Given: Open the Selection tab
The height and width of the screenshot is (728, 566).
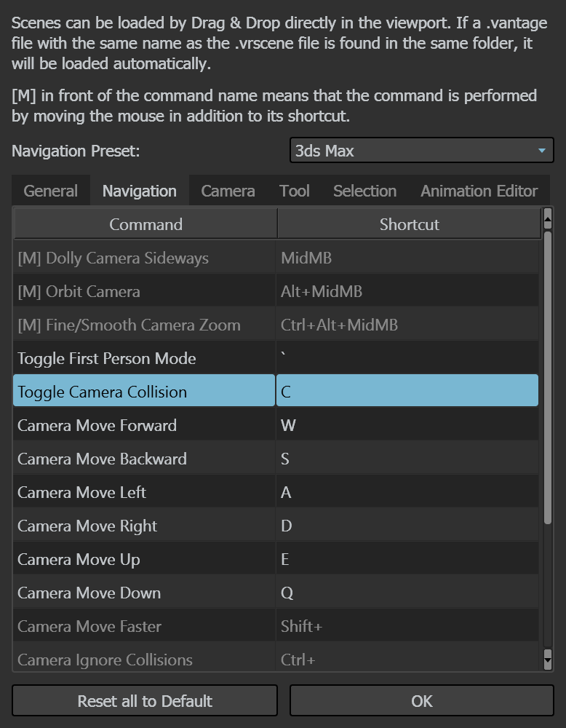Looking at the screenshot, I should [x=364, y=191].
